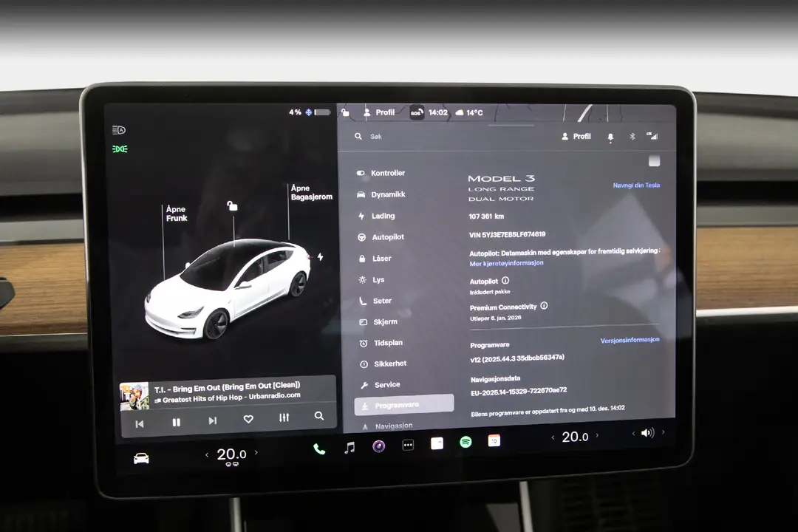Show Autopilot package info icon
This screenshot has height=532, width=798.
(x=505, y=281)
